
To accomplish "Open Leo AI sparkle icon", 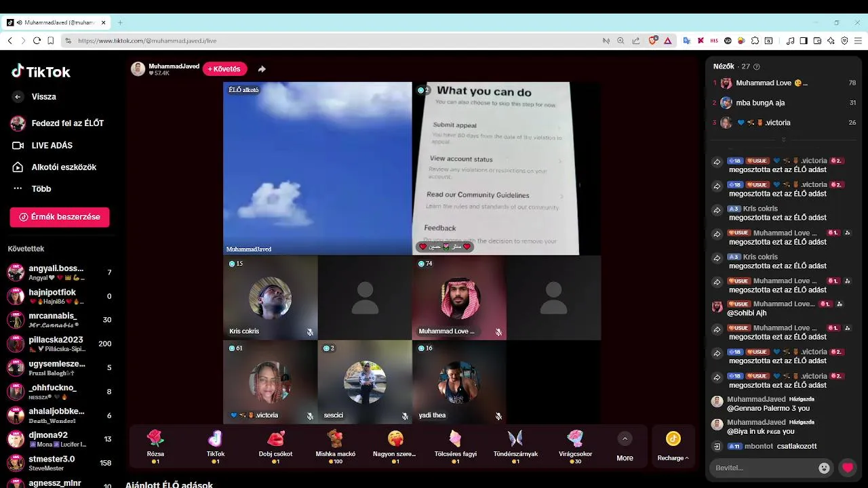I will tap(831, 41).
